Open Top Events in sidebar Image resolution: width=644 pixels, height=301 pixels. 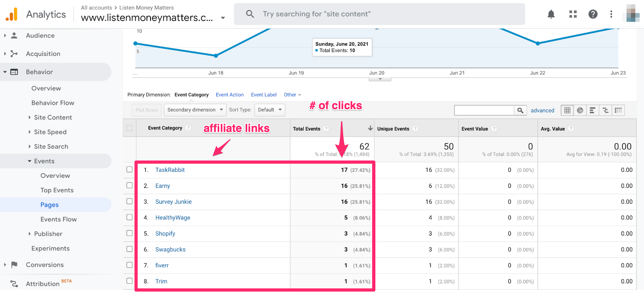57,190
